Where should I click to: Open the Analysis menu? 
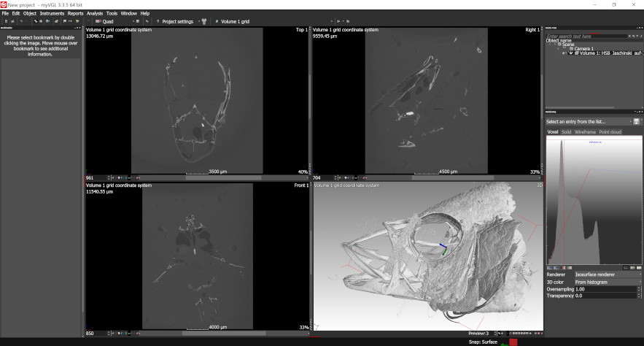click(x=95, y=13)
